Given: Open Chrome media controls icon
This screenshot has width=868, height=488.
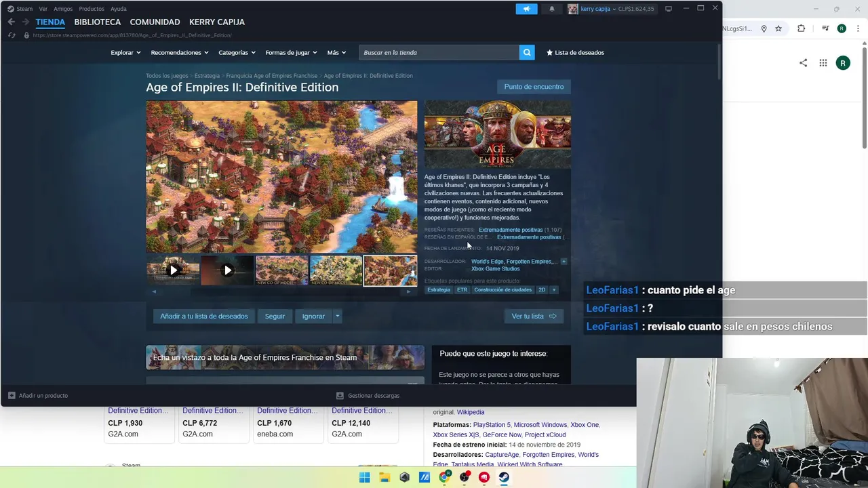Looking at the screenshot, I should (825, 28).
